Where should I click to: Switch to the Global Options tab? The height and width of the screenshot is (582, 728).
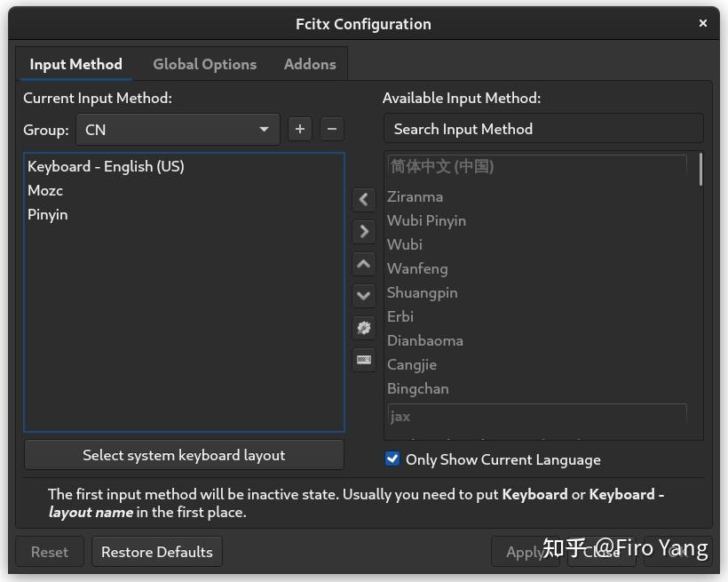click(x=204, y=64)
